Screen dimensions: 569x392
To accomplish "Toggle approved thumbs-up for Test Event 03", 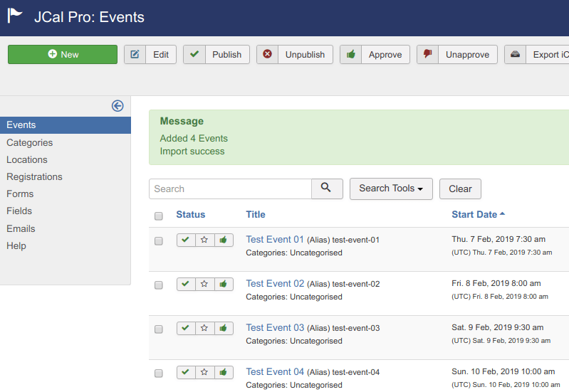I will click(x=224, y=329).
